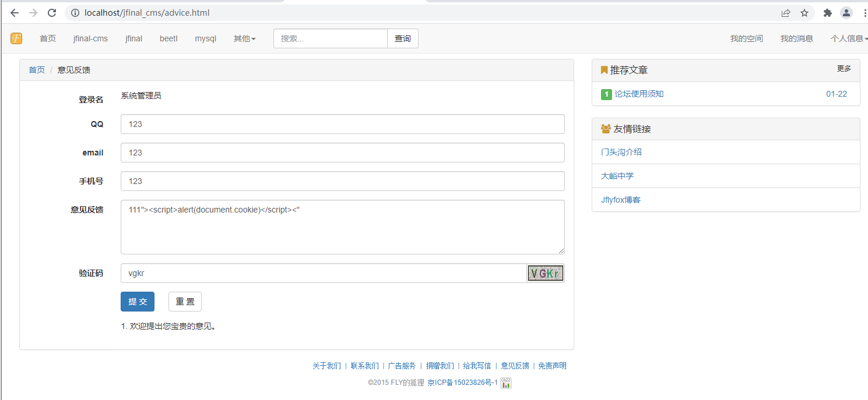Click the bookmark icon beside 推荐文章
Viewport: 868px width, 400px height.
click(604, 70)
